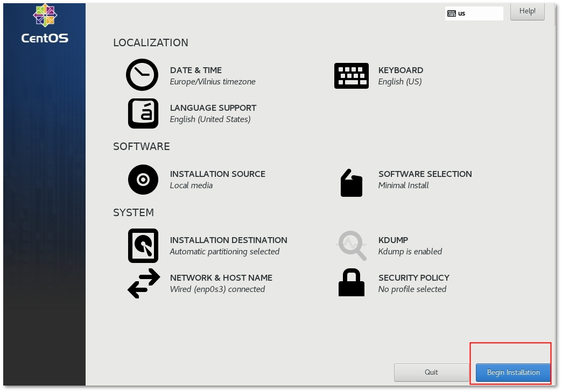Click the Date & Time clock icon
This screenshot has width=562, height=392.
142,75
